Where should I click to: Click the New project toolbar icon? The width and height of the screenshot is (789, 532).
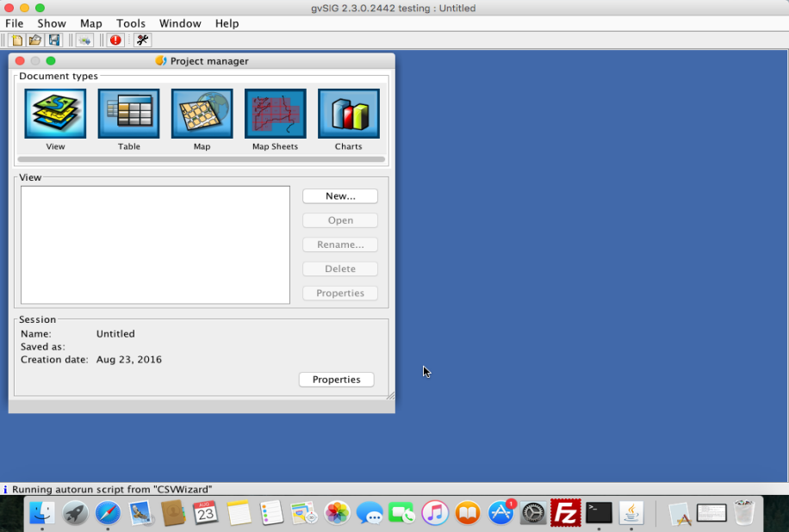(17, 40)
